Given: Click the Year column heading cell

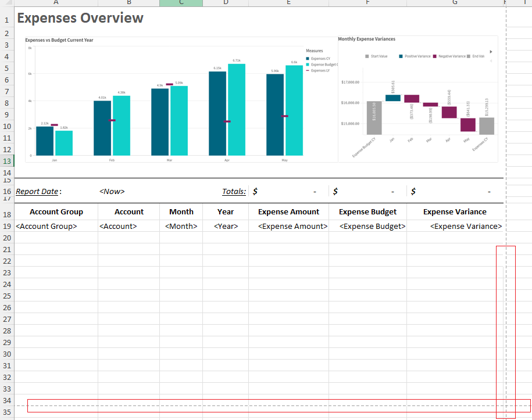Looking at the screenshot, I should coord(226,212).
